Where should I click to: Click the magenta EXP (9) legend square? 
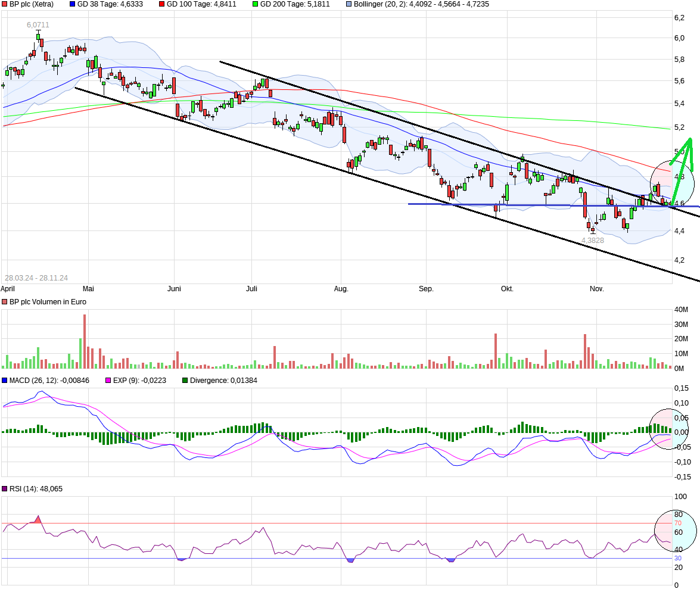108,380
